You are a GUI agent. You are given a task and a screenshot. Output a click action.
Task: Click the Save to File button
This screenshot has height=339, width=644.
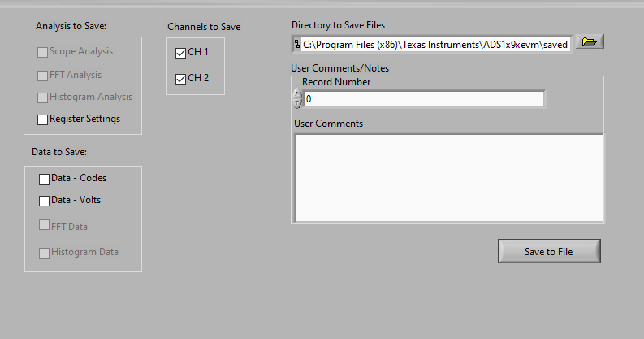pos(549,251)
